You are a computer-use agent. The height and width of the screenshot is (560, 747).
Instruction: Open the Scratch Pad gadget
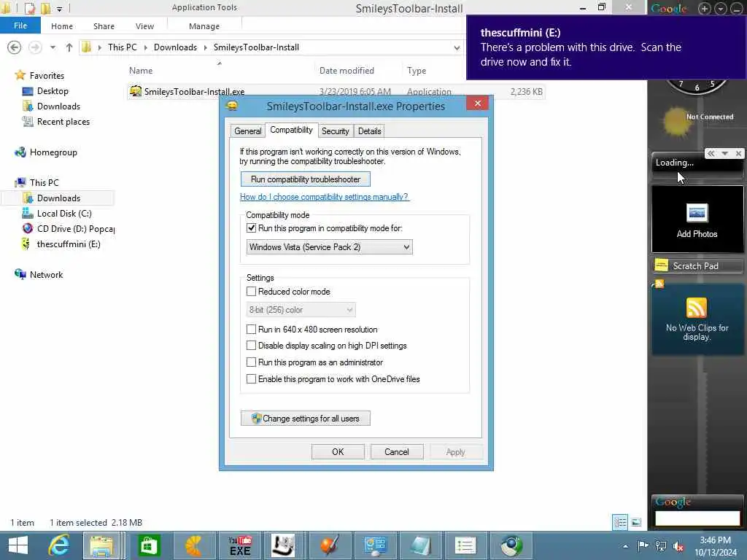697,265
